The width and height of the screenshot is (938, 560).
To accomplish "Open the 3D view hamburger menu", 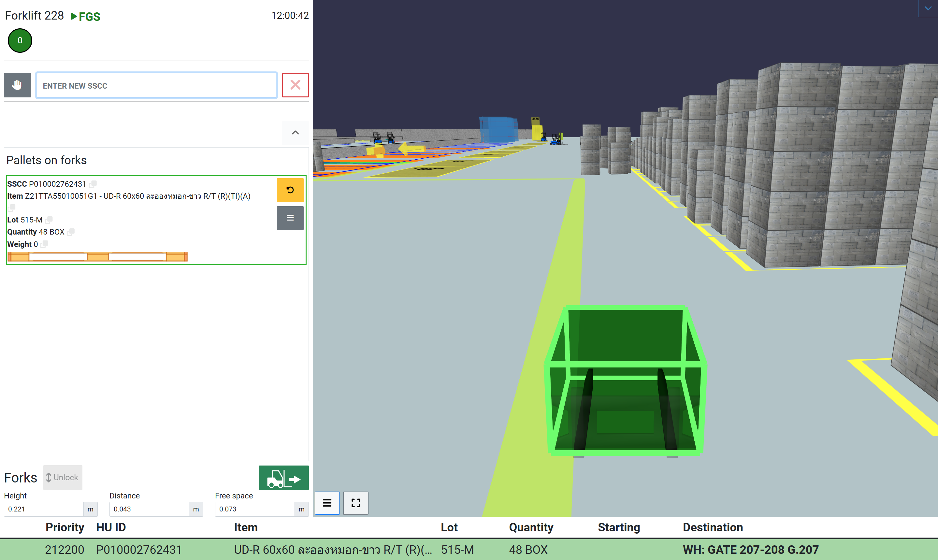I will click(x=327, y=503).
